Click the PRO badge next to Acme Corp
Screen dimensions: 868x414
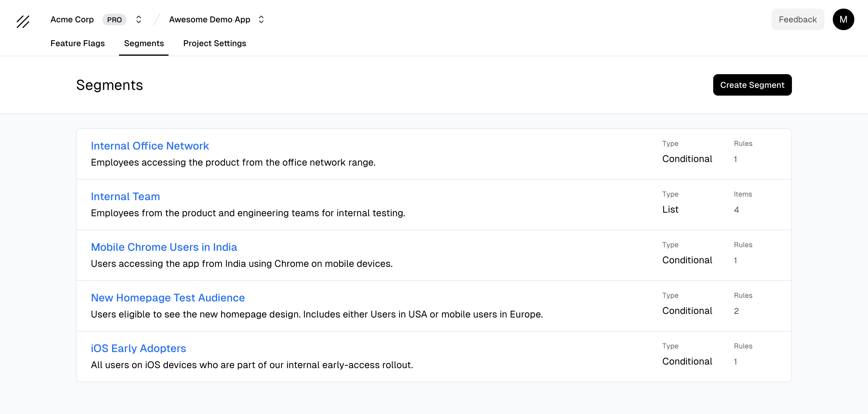click(115, 20)
